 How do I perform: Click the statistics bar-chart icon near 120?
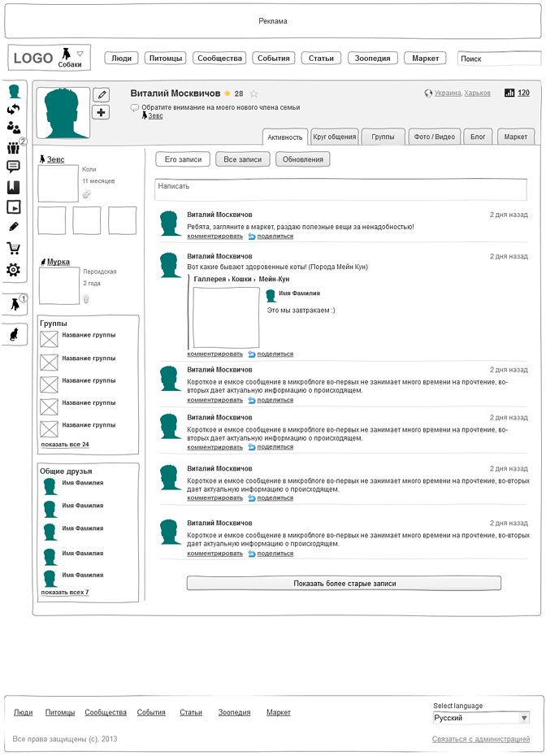509,93
